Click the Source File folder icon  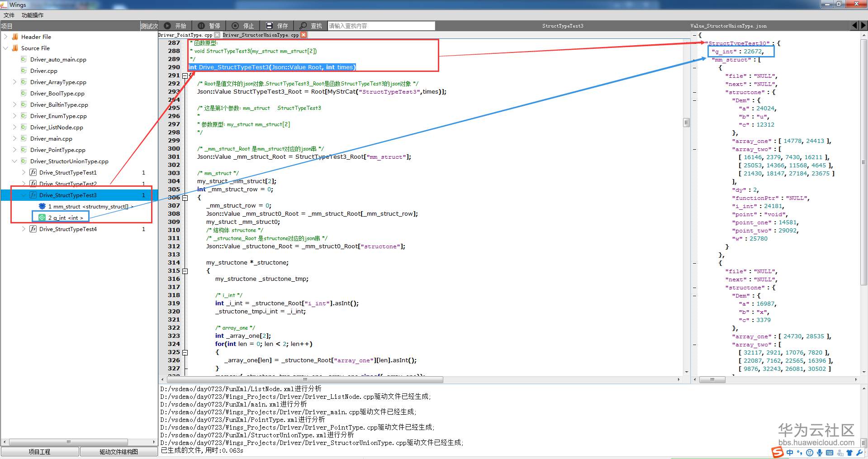(x=15, y=48)
